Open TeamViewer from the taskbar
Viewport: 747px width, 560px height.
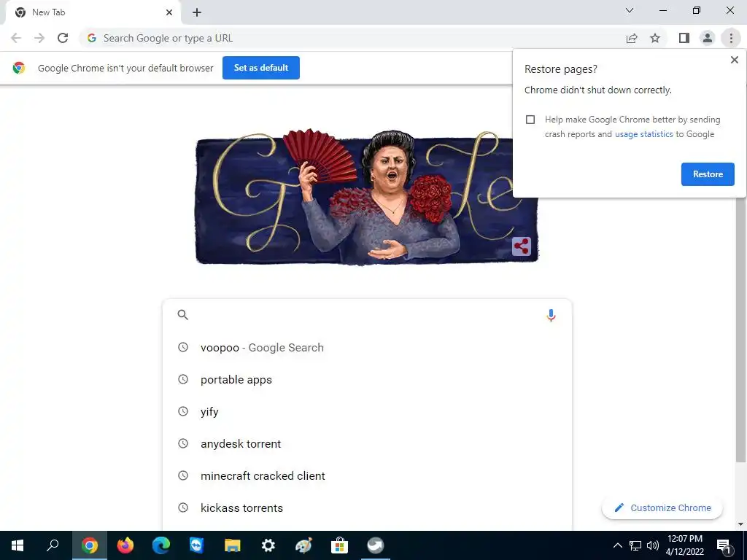[196, 545]
